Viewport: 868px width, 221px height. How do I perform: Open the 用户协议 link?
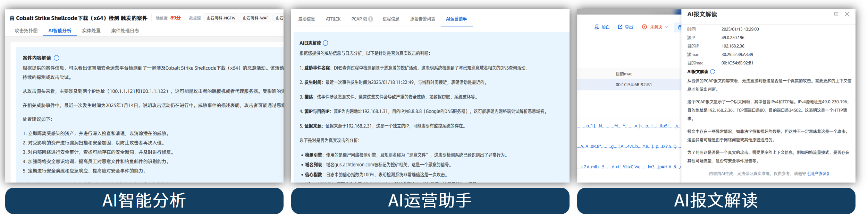click(818, 174)
